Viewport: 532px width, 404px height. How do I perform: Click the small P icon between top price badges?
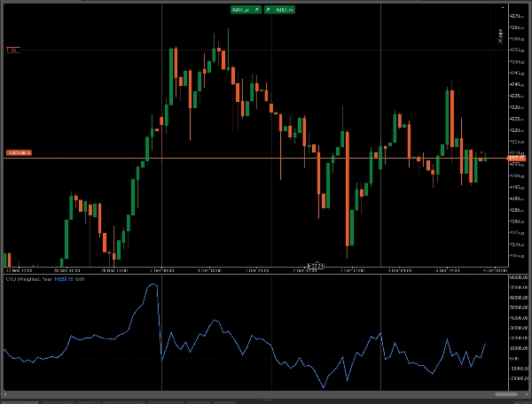(257, 9)
